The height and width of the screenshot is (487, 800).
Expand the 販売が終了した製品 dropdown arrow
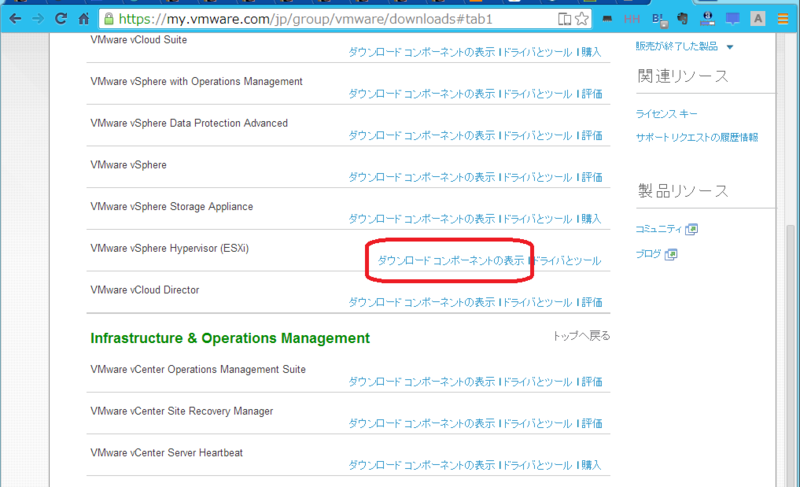click(730, 47)
